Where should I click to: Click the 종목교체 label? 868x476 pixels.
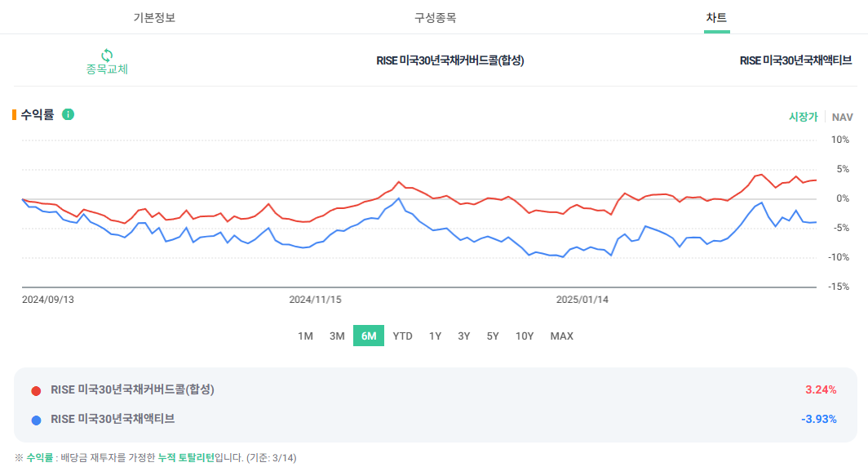[107, 69]
